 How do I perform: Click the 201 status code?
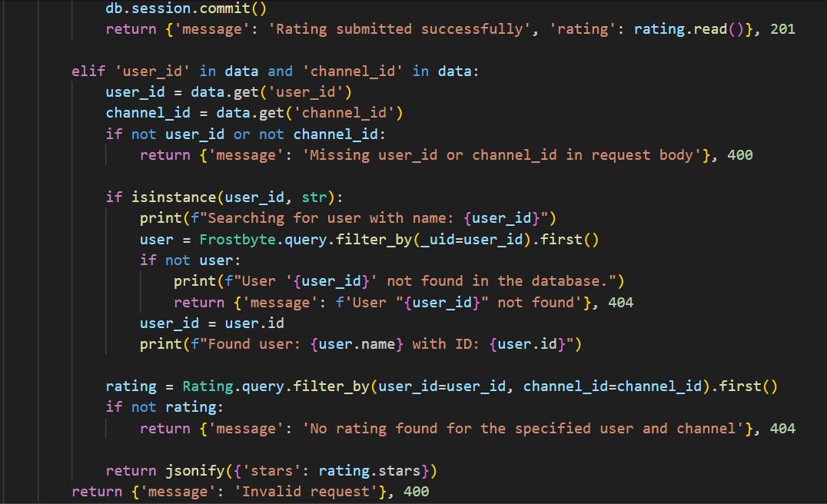(782, 29)
